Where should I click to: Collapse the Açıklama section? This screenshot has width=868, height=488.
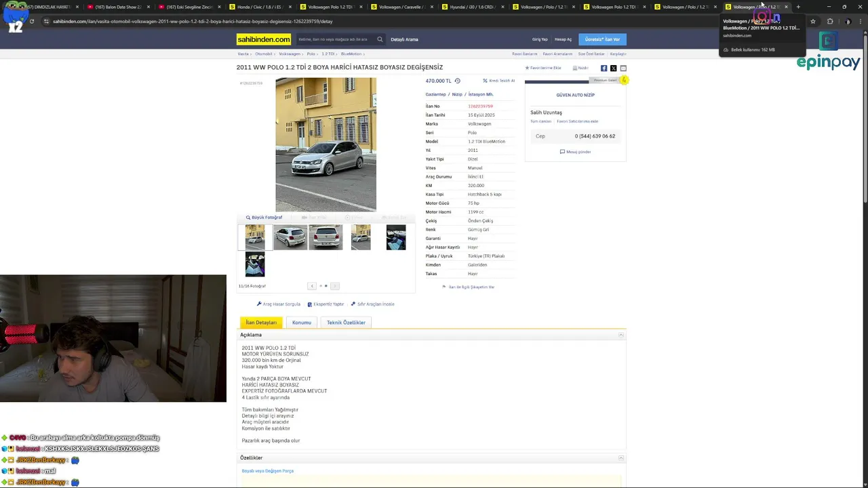pos(620,335)
